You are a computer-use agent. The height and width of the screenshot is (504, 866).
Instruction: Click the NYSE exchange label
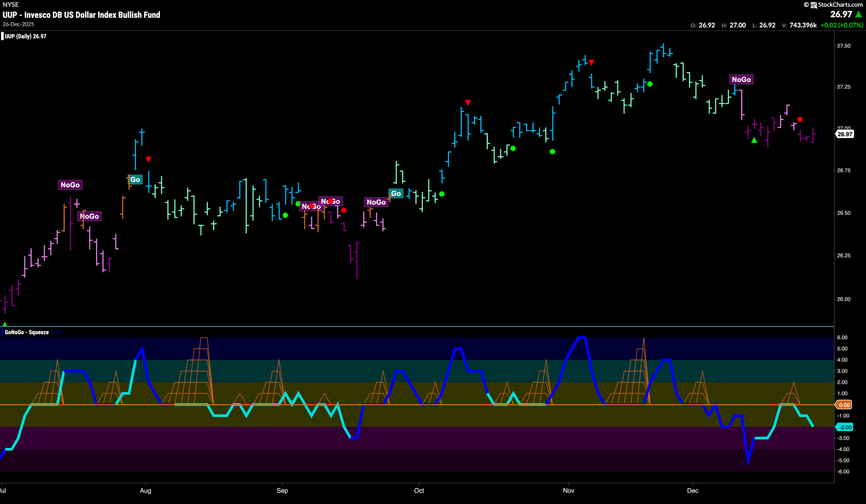click(x=10, y=4)
